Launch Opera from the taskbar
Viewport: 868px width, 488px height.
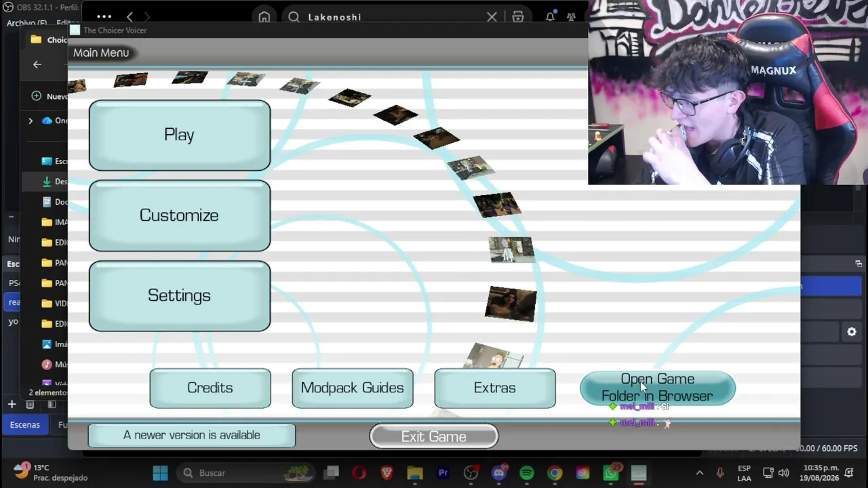coord(359,472)
